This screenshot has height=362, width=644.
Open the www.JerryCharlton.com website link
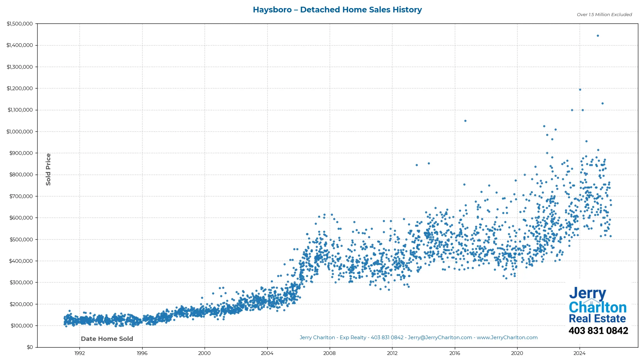click(x=507, y=338)
